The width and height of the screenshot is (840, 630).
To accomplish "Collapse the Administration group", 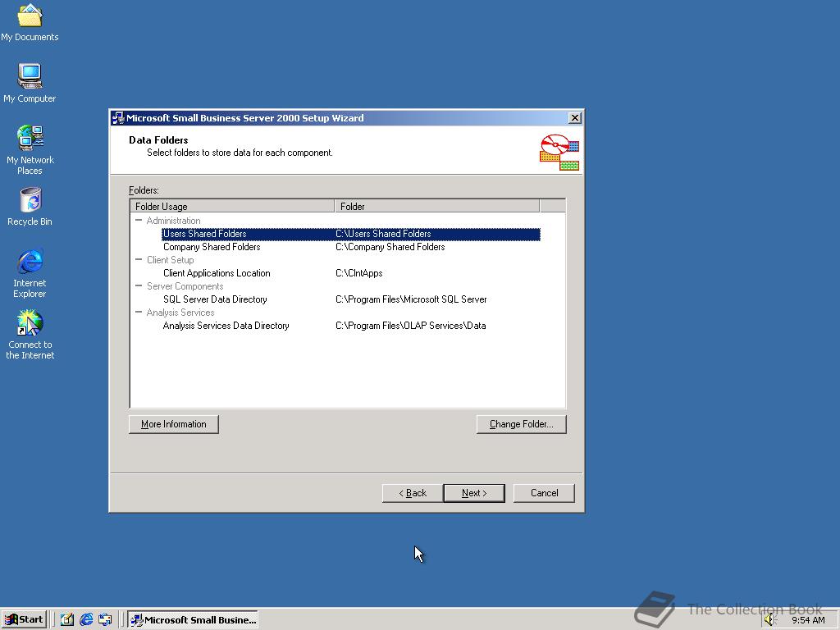I will [x=139, y=220].
